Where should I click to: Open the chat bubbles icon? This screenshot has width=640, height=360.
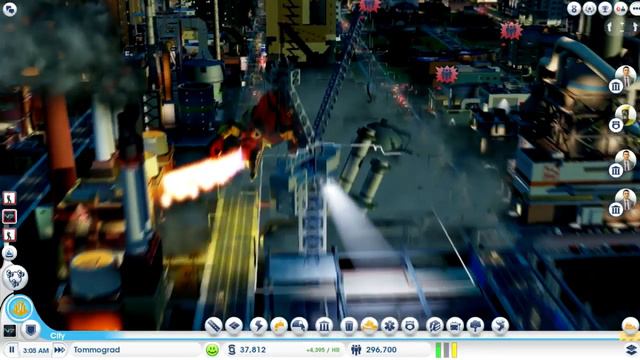pyautogui.click(x=9, y=9)
